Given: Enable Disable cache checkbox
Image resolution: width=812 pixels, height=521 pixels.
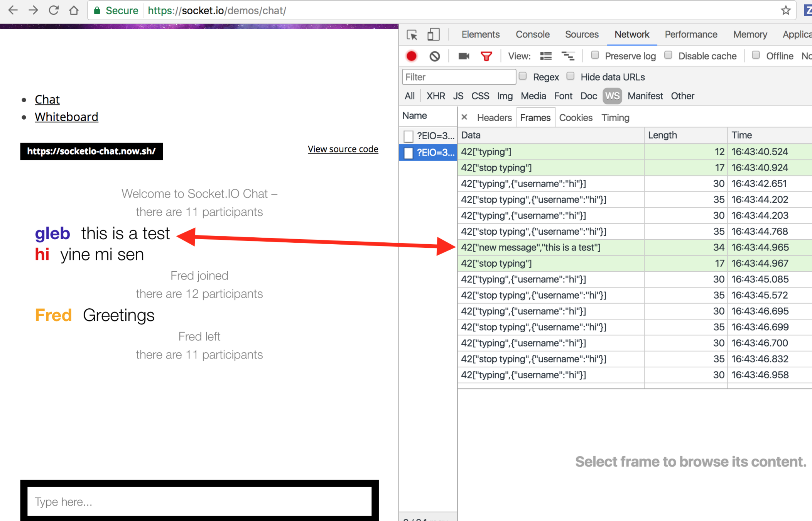Looking at the screenshot, I should pyautogui.click(x=669, y=55).
